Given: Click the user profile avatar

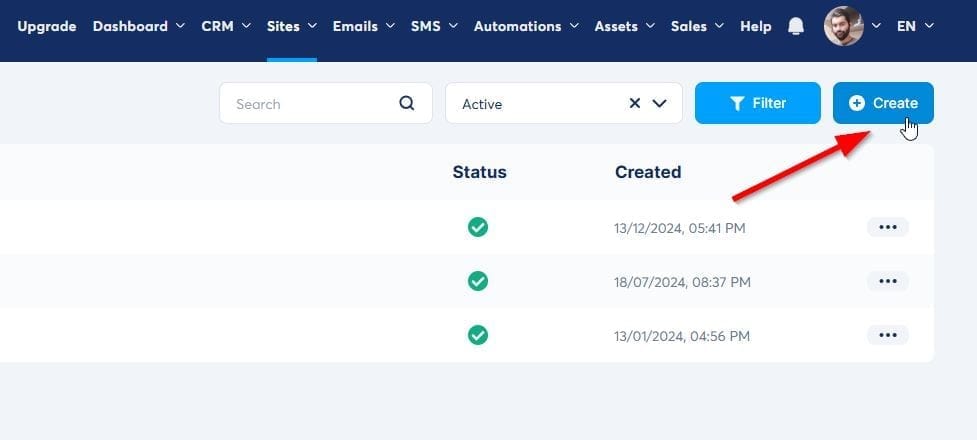Looking at the screenshot, I should coord(843,26).
